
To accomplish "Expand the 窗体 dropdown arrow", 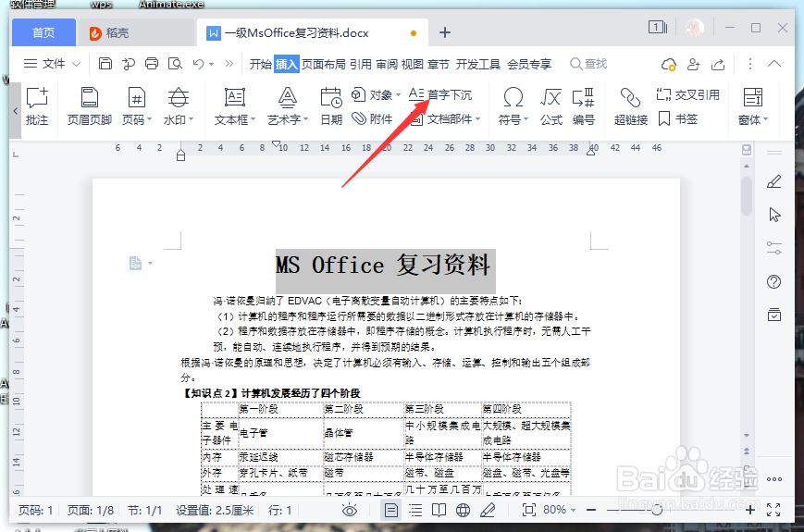I will (x=765, y=119).
